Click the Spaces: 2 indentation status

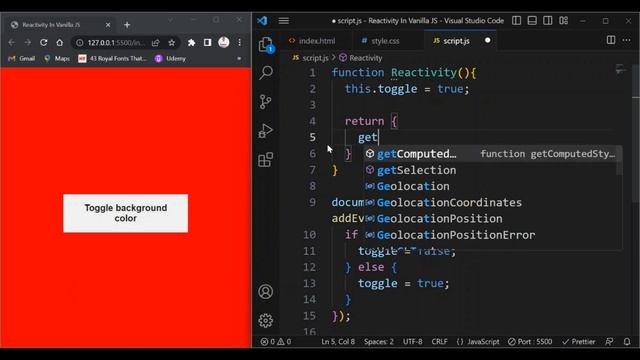pyautogui.click(x=379, y=342)
